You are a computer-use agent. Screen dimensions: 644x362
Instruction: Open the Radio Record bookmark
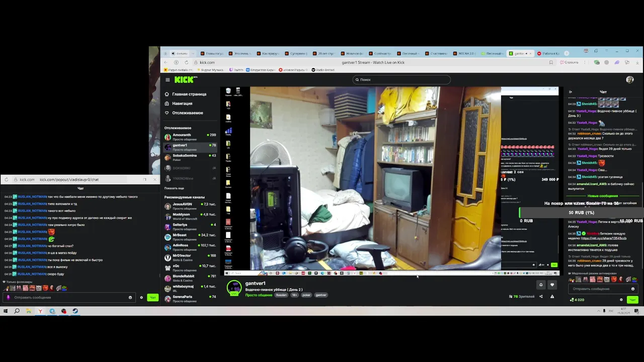click(323, 70)
